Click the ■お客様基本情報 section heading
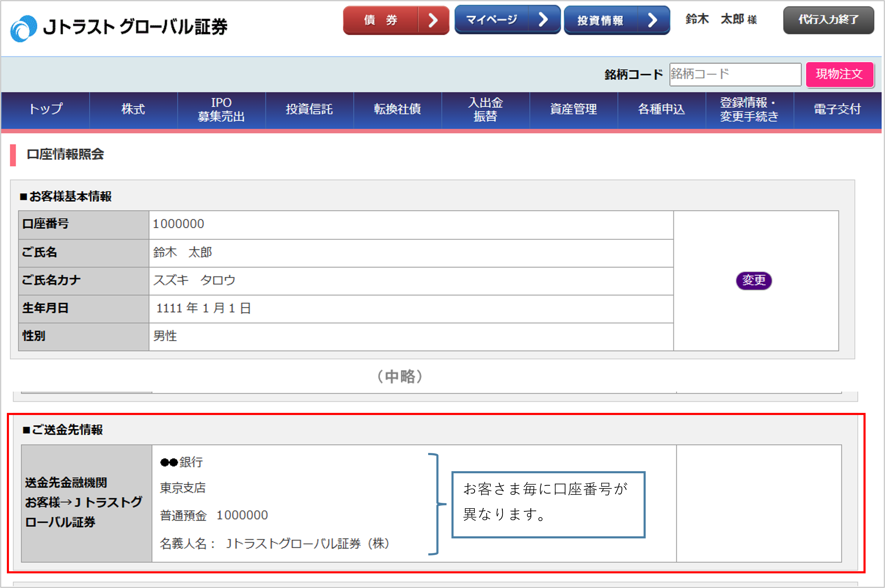This screenshot has width=885, height=588. tap(66, 197)
